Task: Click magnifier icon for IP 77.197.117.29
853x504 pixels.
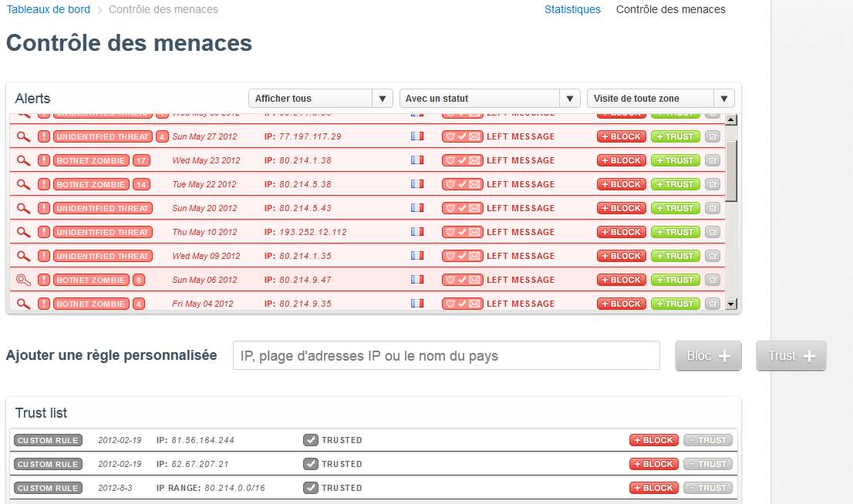Action: (x=24, y=136)
